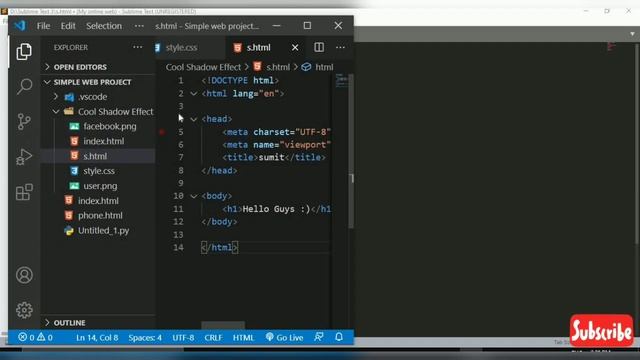This screenshot has height=360, width=640.
Task: Click the DOCTYPE declaration on line 1
Action: click(x=240, y=80)
